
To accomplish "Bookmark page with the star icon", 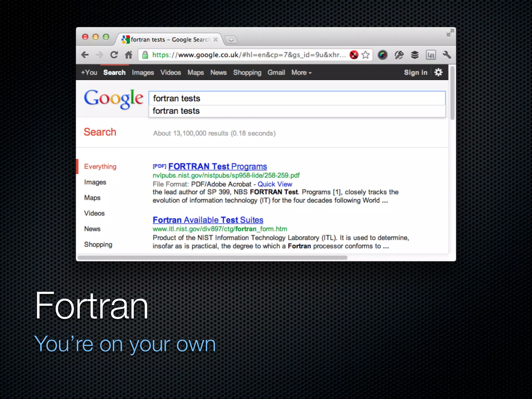I will [x=365, y=55].
